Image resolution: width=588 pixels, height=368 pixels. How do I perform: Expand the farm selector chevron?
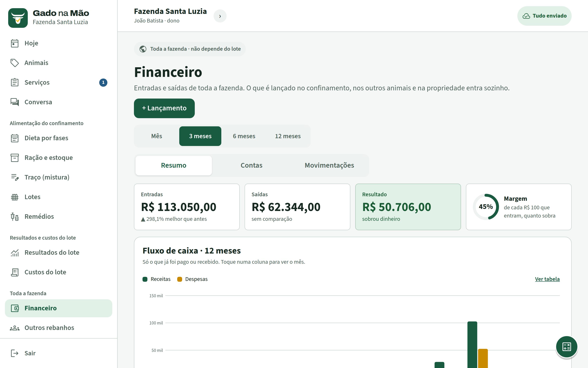tap(220, 16)
